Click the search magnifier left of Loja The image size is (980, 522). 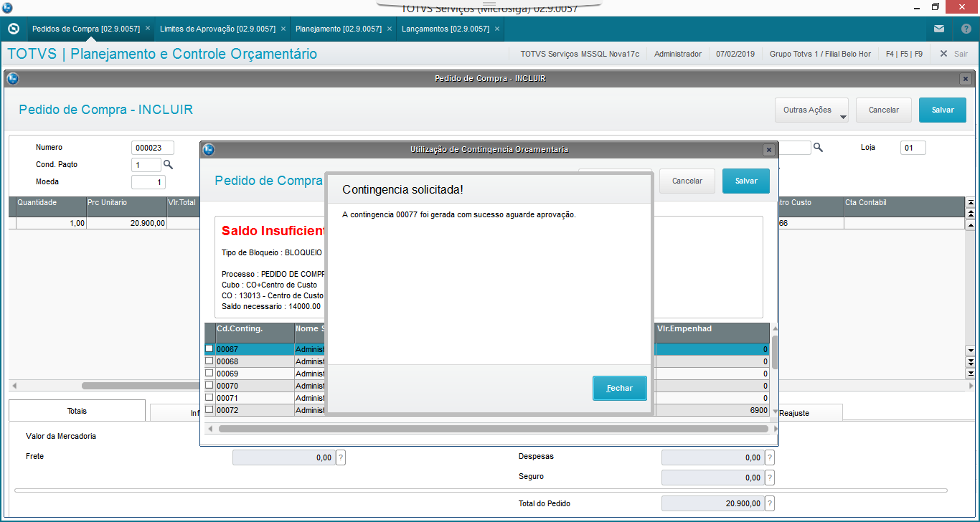(x=818, y=147)
